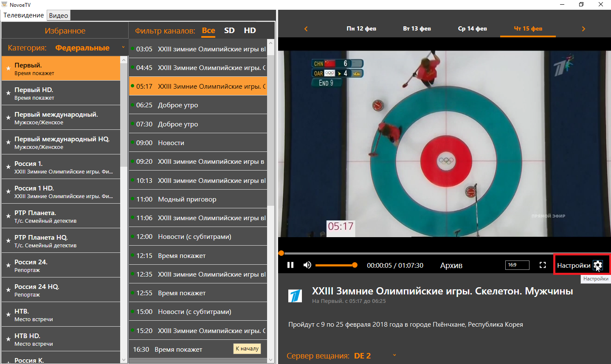
Task: Go to earlier dates with left arrow
Action: (x=306, y=29)
